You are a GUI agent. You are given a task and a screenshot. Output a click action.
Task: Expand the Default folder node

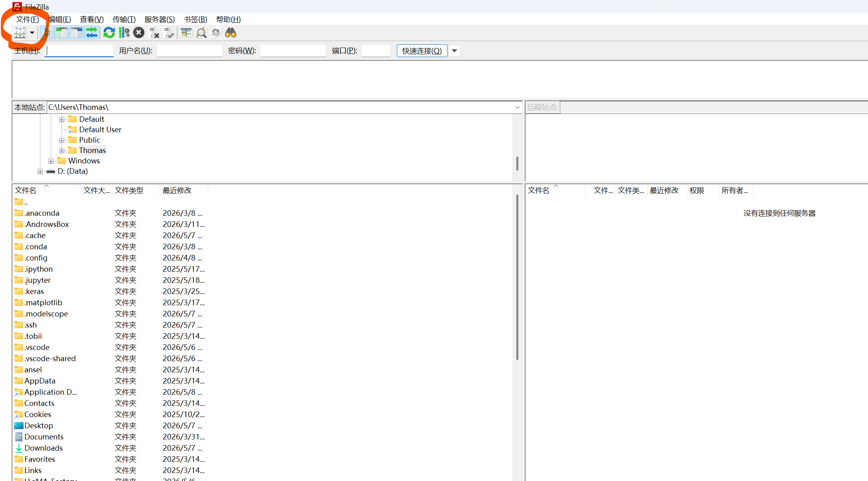(x=62, y=119)
